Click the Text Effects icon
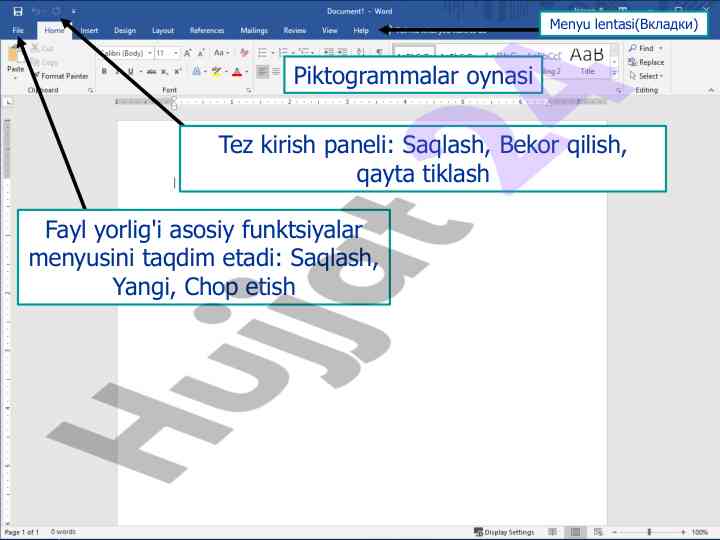 196,72
